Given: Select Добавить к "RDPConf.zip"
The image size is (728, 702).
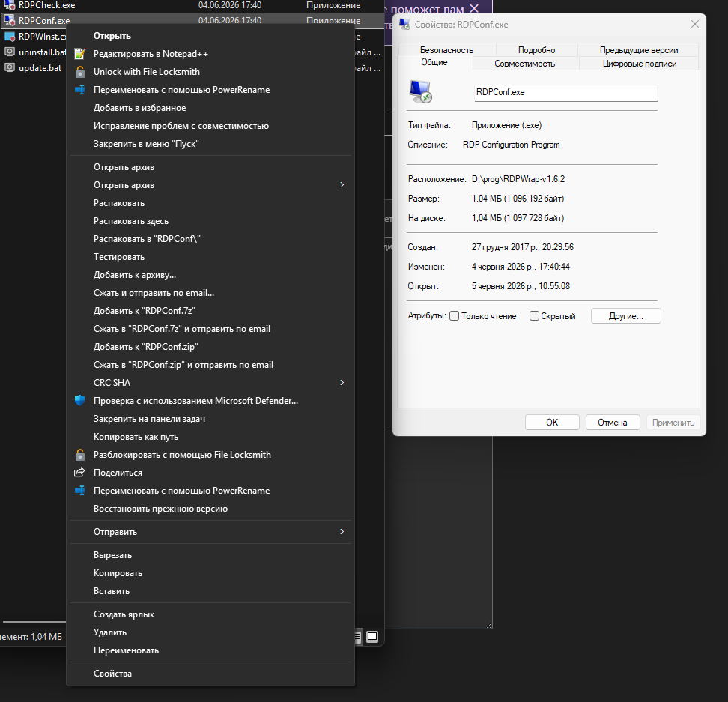Looking at the screenshot, I should [x=210, y=347].
